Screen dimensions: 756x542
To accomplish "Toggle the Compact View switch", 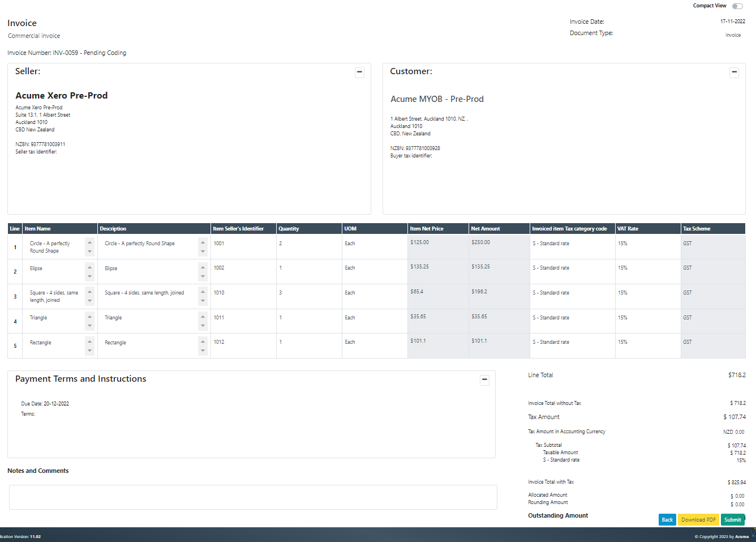I will (737, 5).
